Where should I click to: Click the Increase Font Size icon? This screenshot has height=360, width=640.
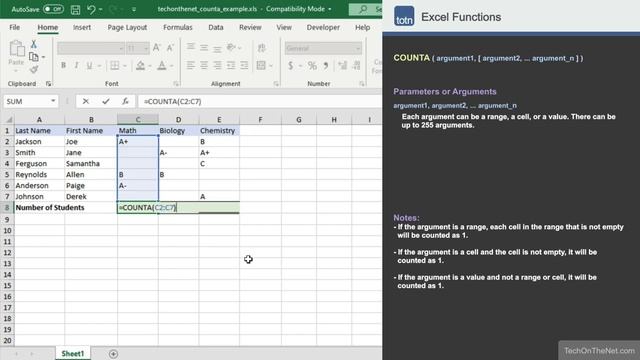(x=157, y=48)
